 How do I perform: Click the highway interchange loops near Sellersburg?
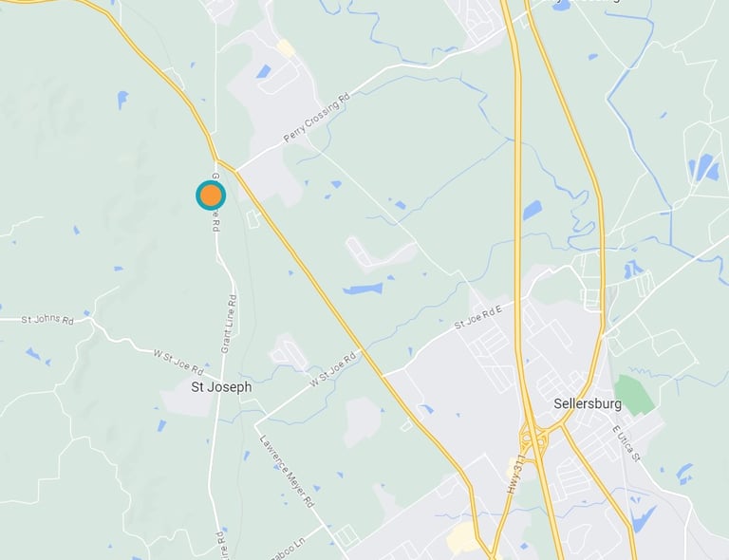[533, 438]
